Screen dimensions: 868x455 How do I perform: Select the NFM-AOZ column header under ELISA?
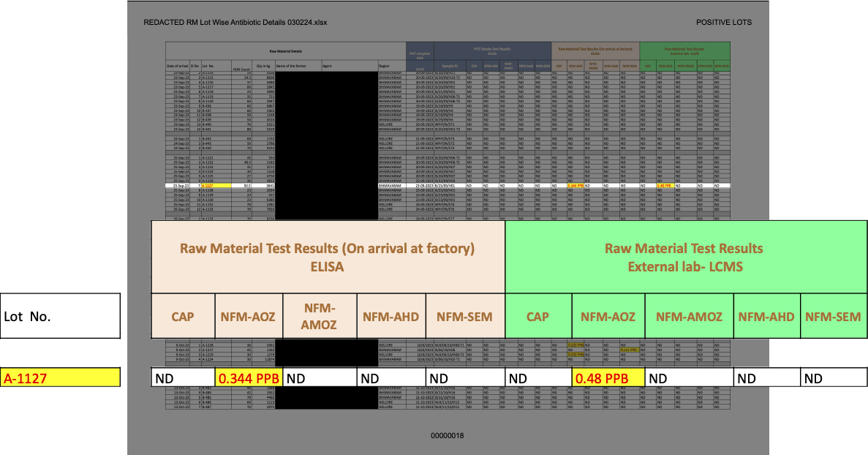[x=249, y=317]
